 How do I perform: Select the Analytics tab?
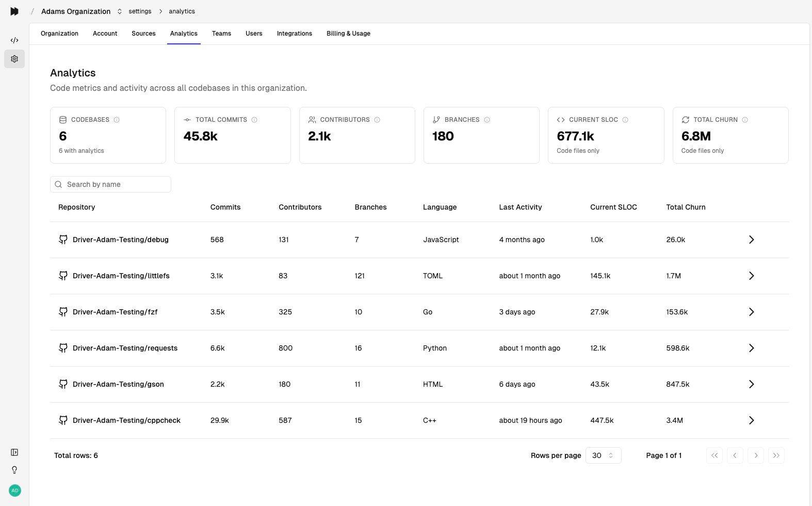pos(184,34)
